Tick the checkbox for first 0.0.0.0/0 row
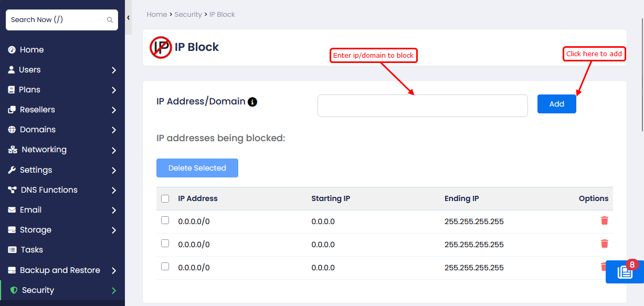Viewport: 644px width, 306px height. coord(165,220)
